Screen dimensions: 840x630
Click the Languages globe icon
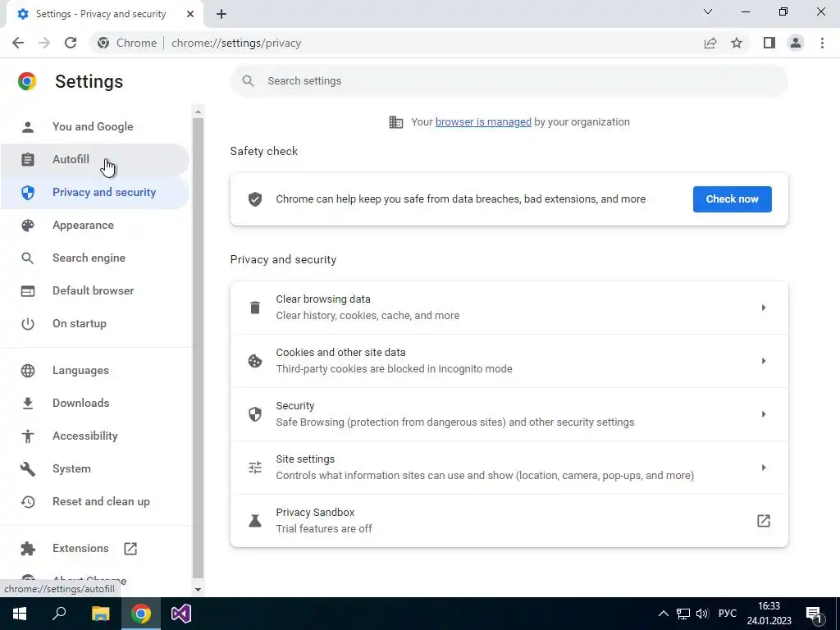[x=28, y=370]
